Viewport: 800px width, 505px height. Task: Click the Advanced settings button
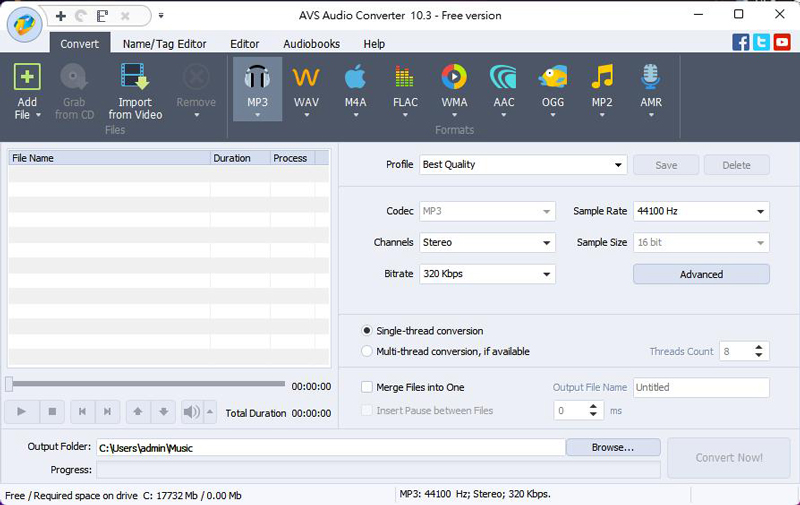[701, 274]
